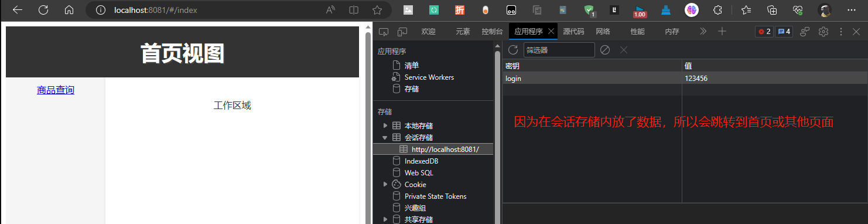Screen dimensions: 868x224
Task: Add a new DevTools tool tab
Action: click(x=722, y=32)
